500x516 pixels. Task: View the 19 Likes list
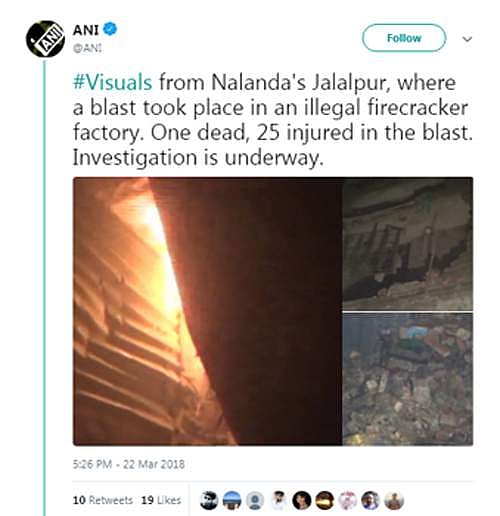click(161, 500)
